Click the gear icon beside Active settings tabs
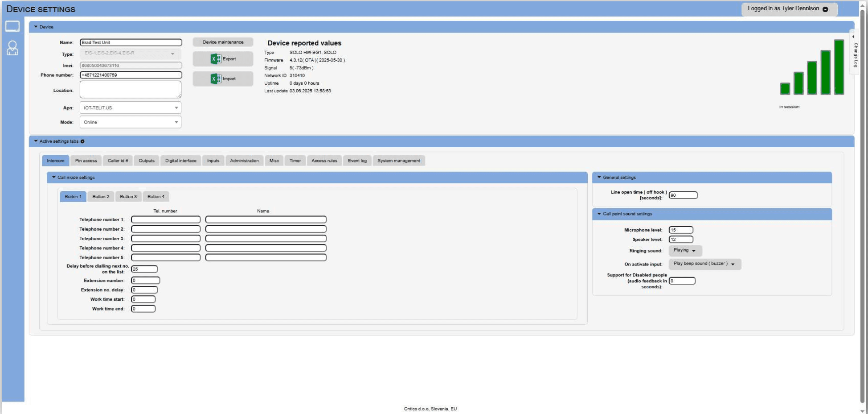This screenshot has width=868, height=414. click(x=82, y=141)
